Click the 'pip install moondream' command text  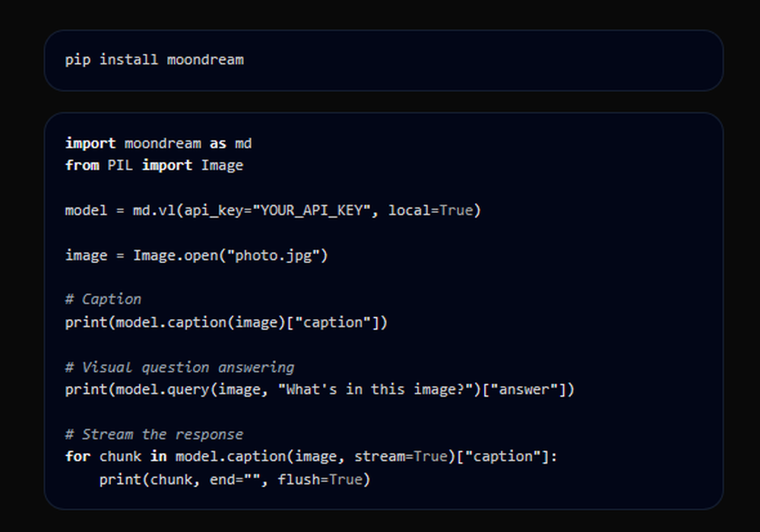coord(154,60)
